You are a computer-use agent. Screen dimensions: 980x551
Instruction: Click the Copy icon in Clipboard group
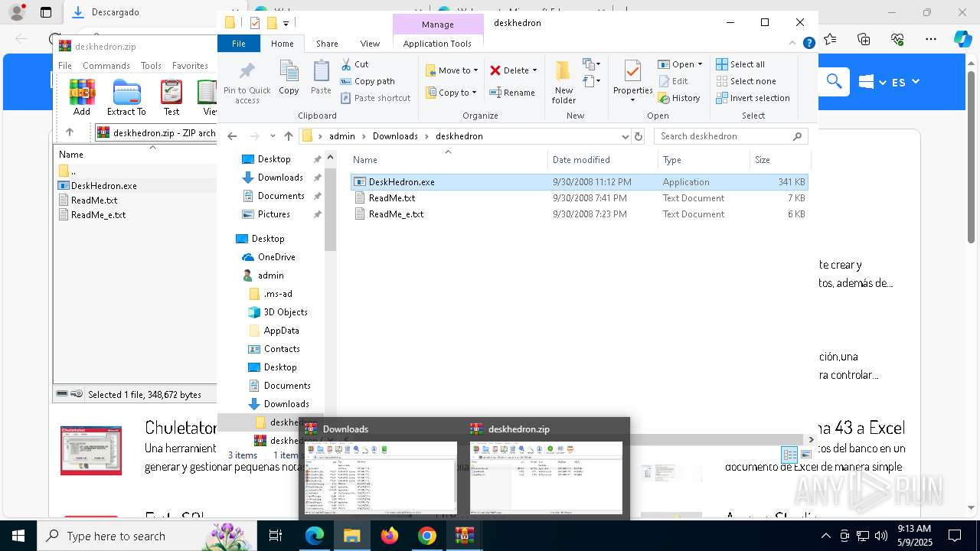click(289, 77)
